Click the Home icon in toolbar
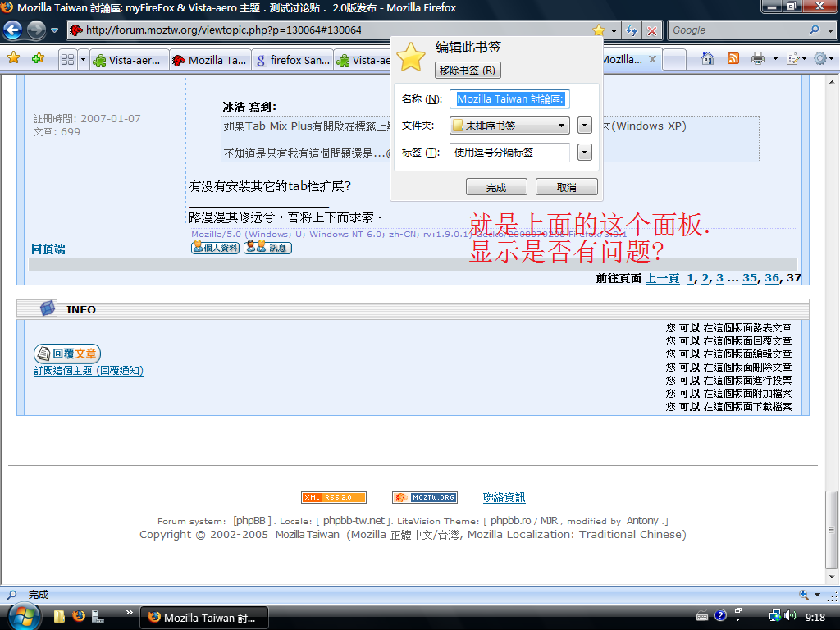The width and height of the screenshot is (840, 630). (708, 58)
